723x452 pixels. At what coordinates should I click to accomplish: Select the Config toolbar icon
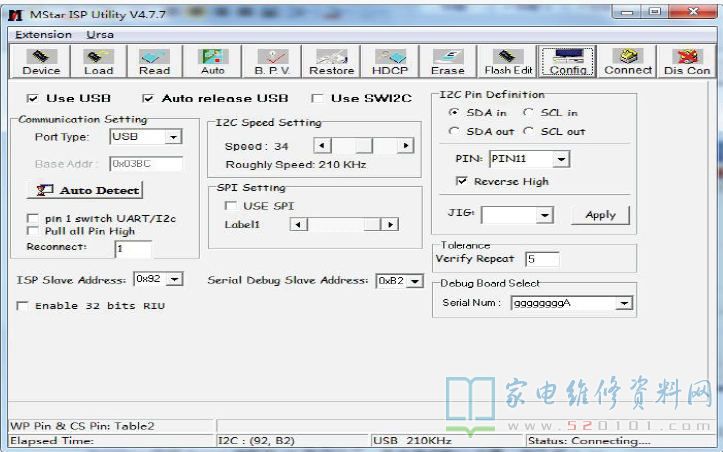[x=568, y=61]
